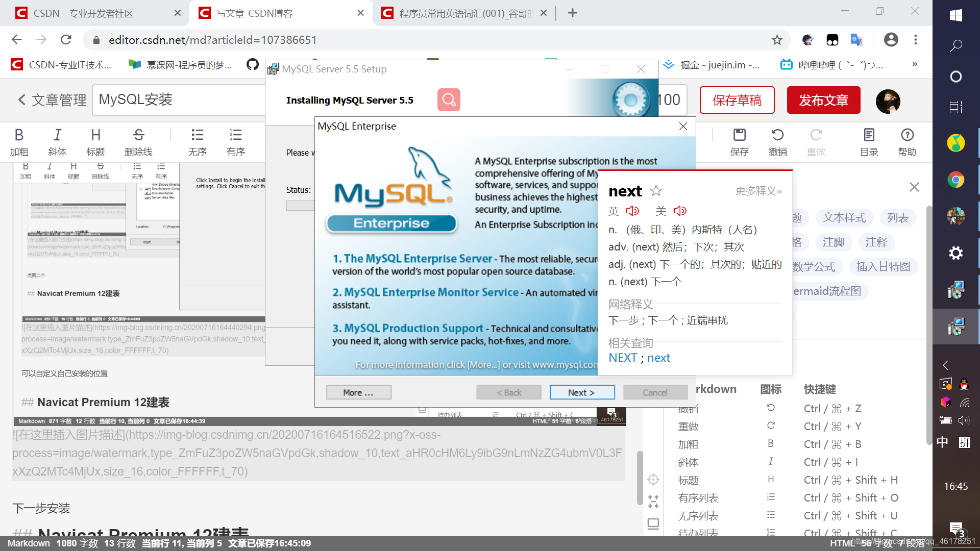The width and height of the screenshot is (980, 551).
Task: Open the Chrome profile avatar icon
Action: (891, 40)
